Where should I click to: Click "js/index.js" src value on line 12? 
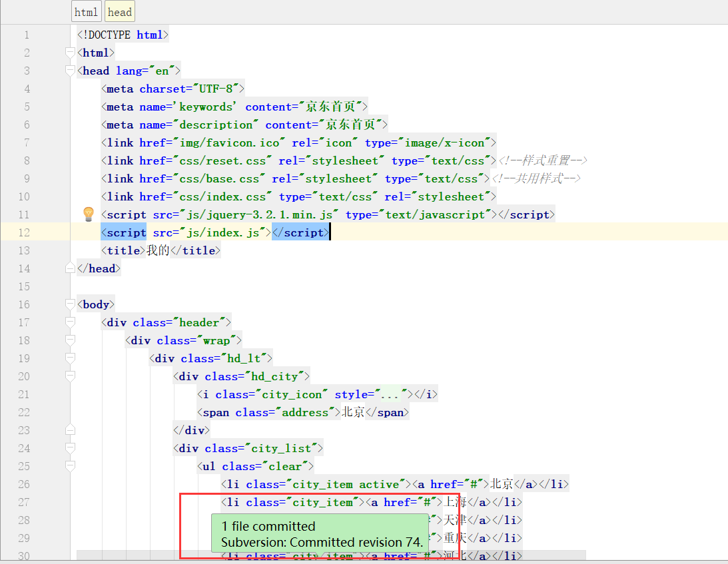222,232
